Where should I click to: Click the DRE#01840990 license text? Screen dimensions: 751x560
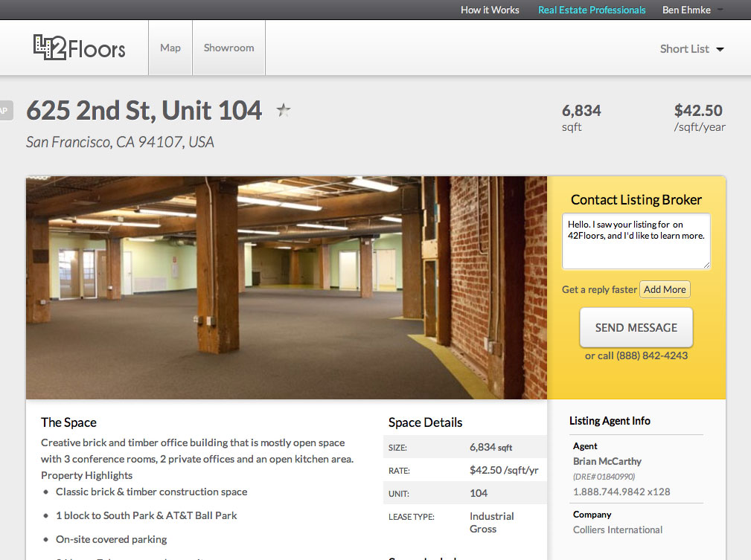(604, 477)
